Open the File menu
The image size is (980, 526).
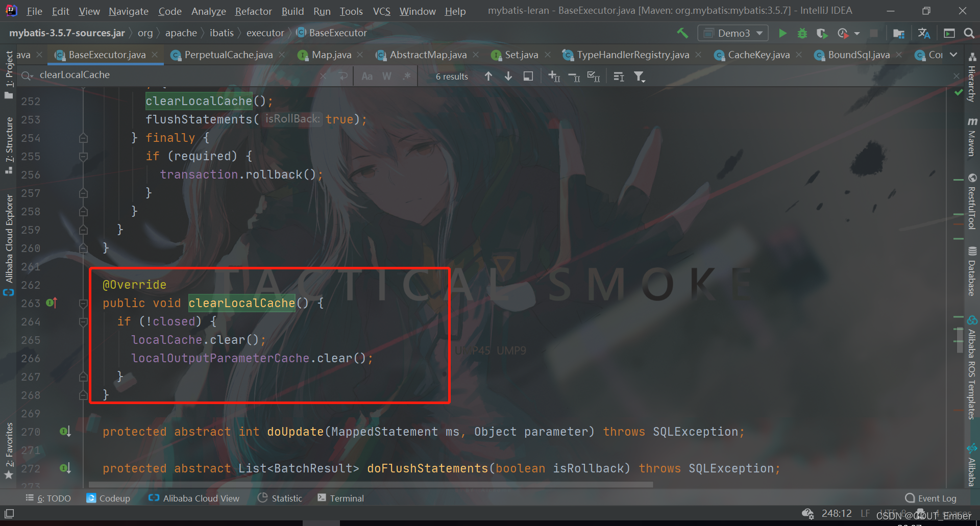tap(34, 11)
